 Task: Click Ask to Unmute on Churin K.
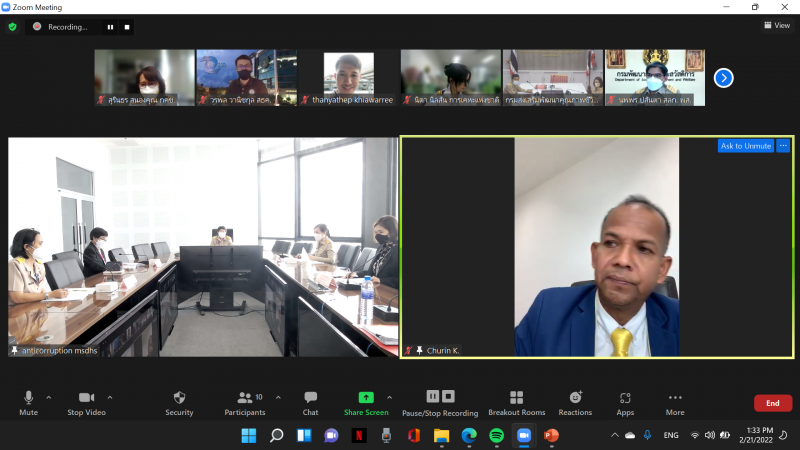click(745, 146)
